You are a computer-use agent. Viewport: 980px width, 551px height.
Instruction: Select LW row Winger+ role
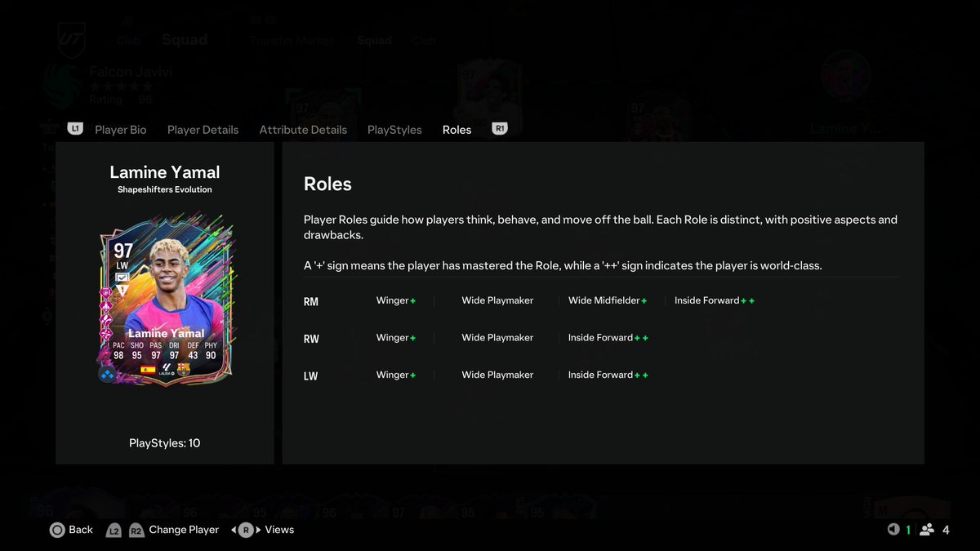[396, 375]
